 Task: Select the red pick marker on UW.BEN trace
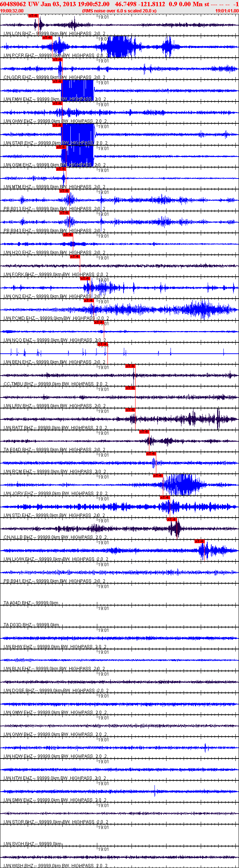click(103, 344)
